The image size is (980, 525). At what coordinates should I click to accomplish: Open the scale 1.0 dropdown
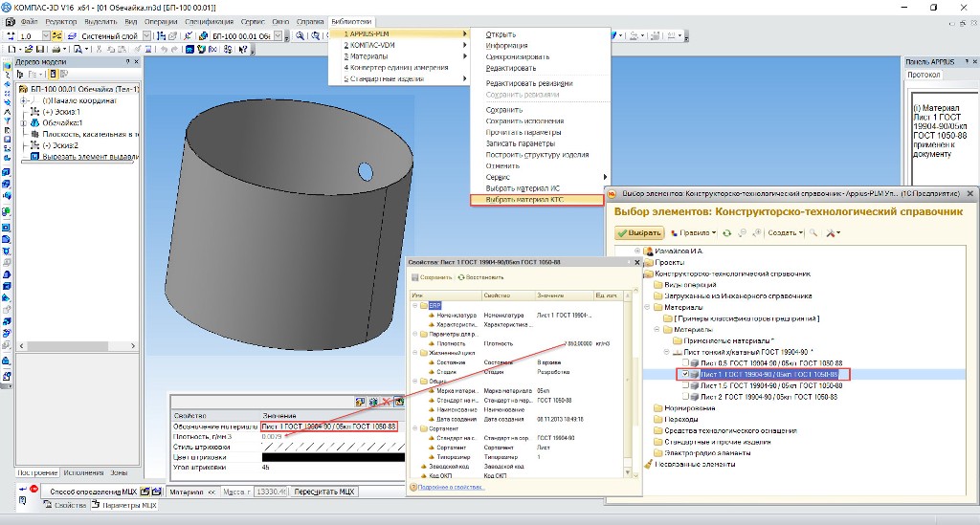[x=46, y=35]
